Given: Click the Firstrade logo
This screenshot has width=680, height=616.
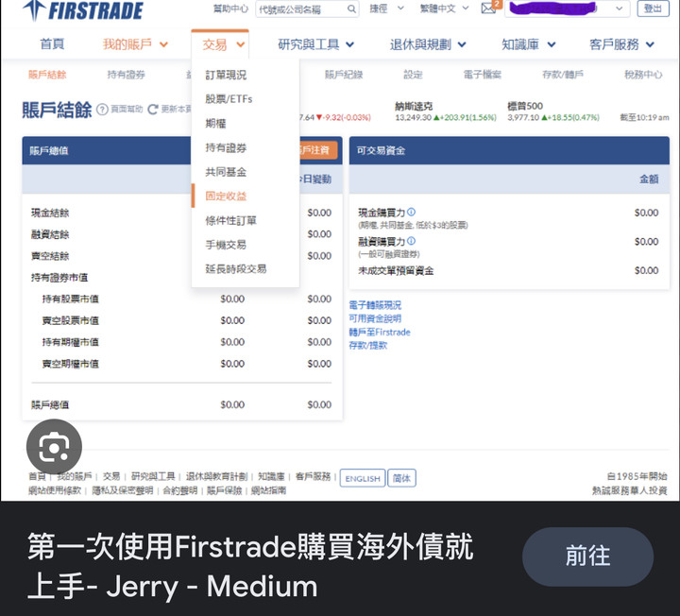Looking at the screenshot, I should 83,10.
